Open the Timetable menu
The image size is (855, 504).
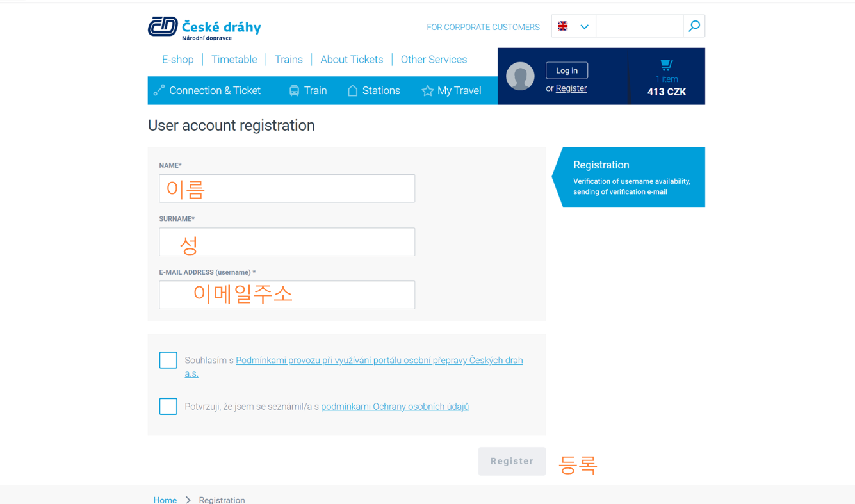coord(234,60)
